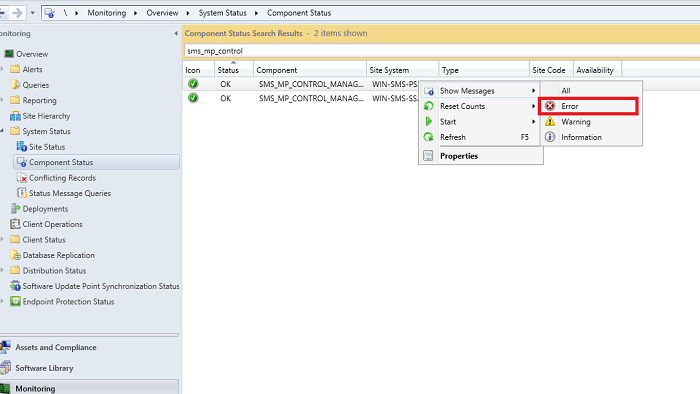Choose Refresh from context menu

tap(481, 137)
